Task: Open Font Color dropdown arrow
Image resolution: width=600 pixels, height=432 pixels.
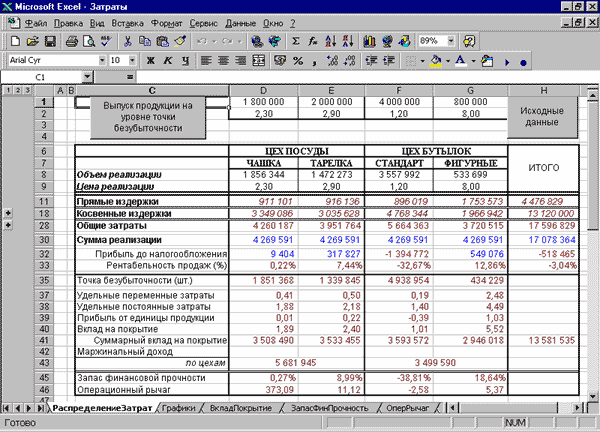Action: [473, 61]
